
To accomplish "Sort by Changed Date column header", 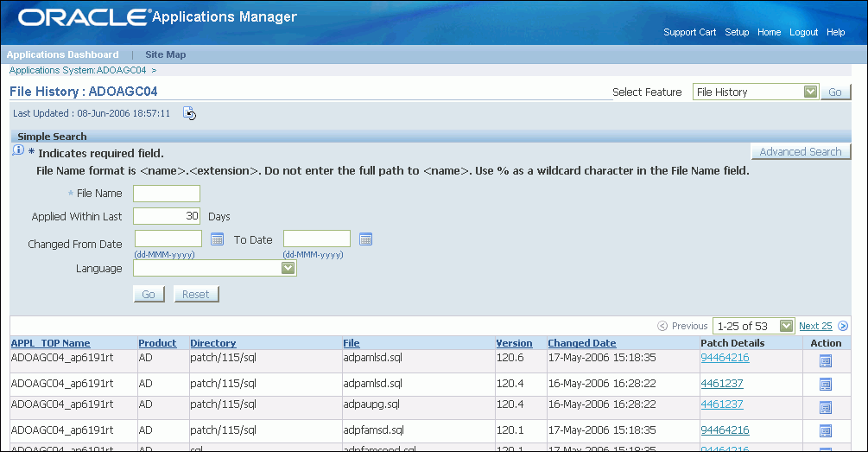I will (582, 343).
